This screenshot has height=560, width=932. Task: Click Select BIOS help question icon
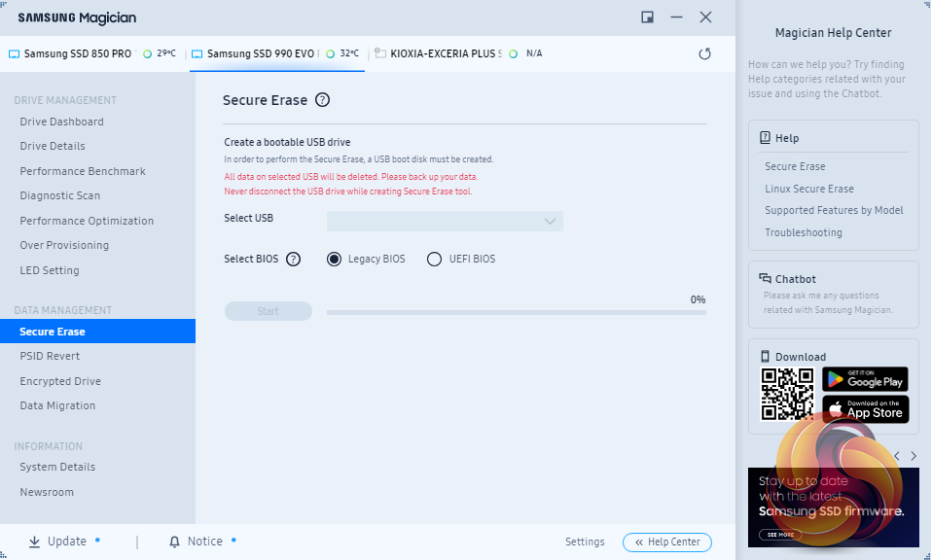pos(293,259)
